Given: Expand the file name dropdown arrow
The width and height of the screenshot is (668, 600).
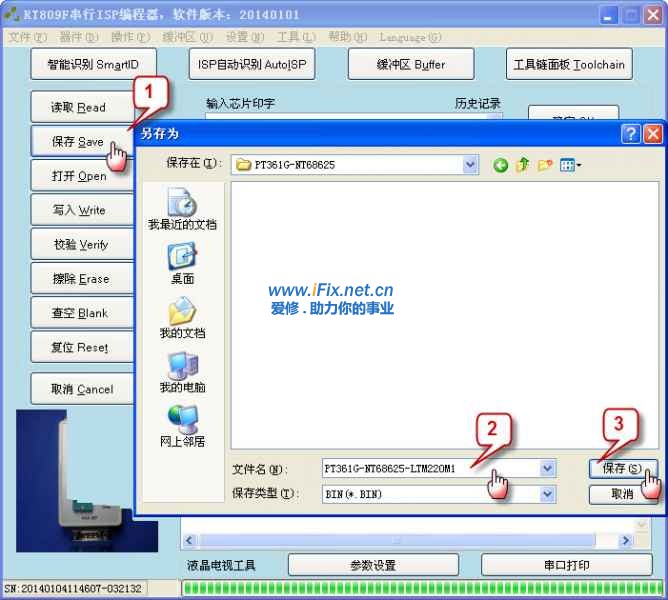Looking at the screenshot, I should click(x=547, y=468).
